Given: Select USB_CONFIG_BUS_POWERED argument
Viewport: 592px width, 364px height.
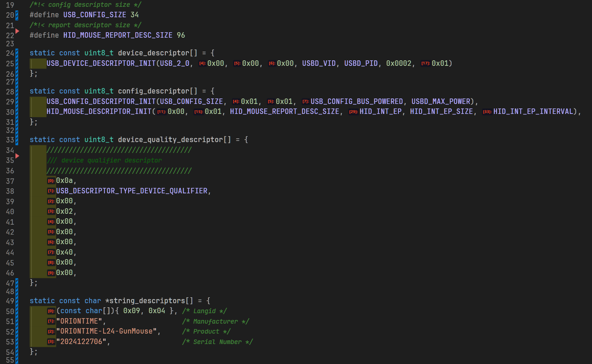Looking at the screenshot, I should tap(357, 101).
